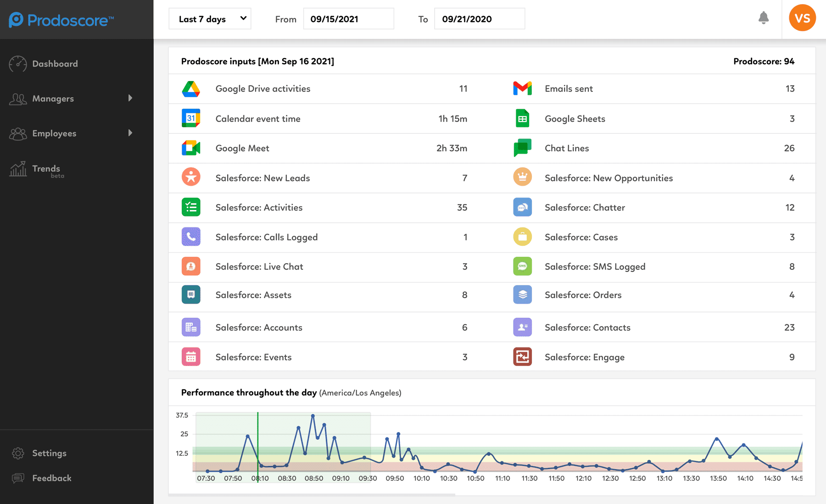Image resolution: width=826 pixels, height=504 pixels.
Task: Click the Salesforce Activities icon
Action: 191,207
